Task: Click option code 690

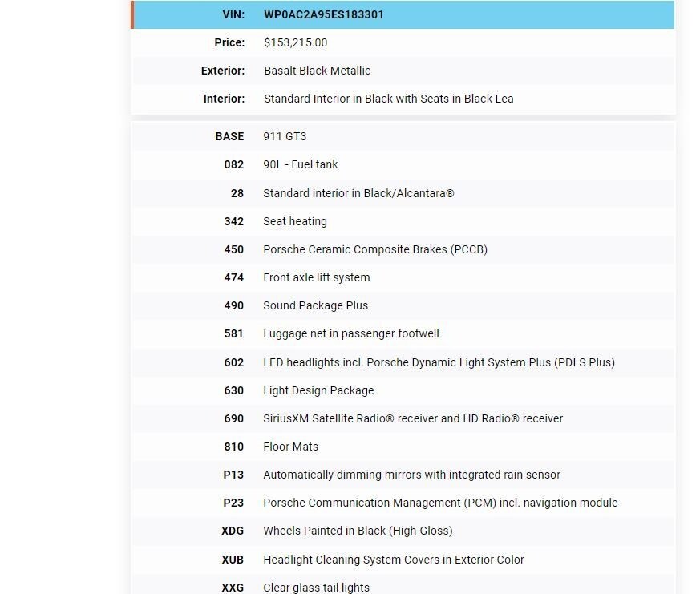Action: (x=234, y=419)
